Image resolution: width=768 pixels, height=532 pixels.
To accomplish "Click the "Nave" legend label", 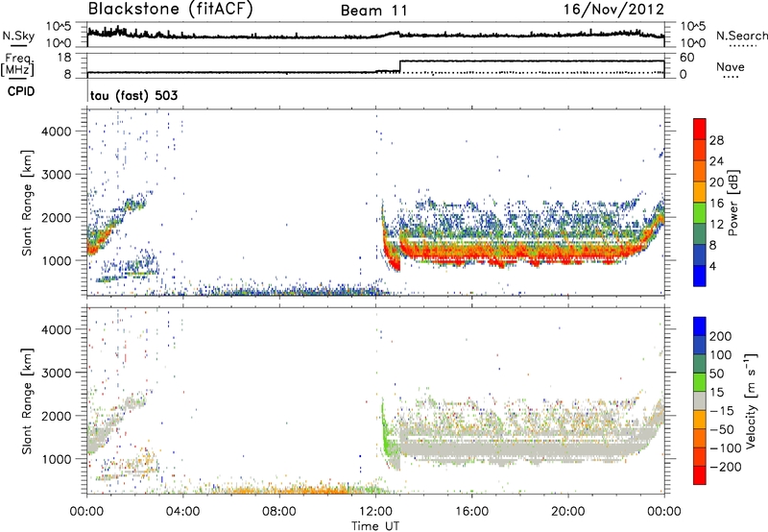I will tap(730, 66).
